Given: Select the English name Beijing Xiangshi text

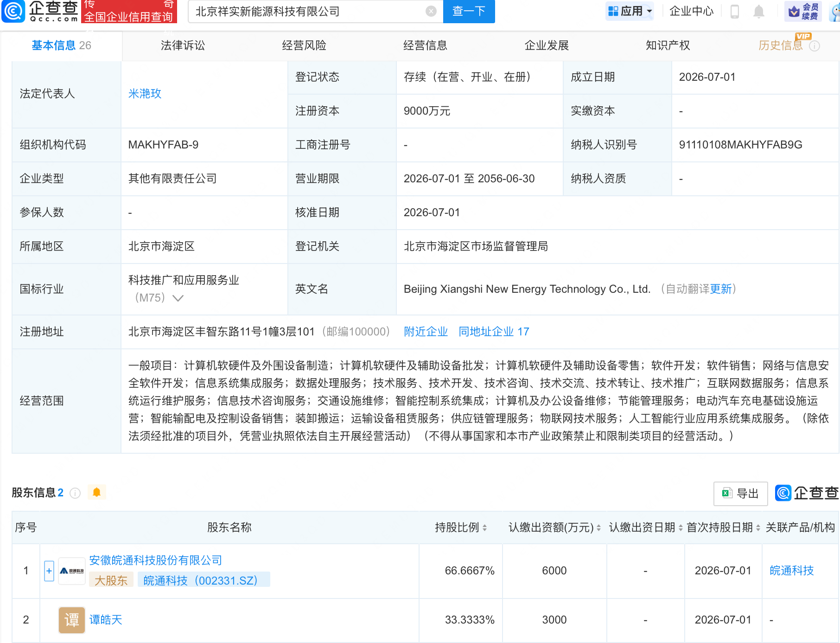Looking at the screenshot, I should 527,289.
